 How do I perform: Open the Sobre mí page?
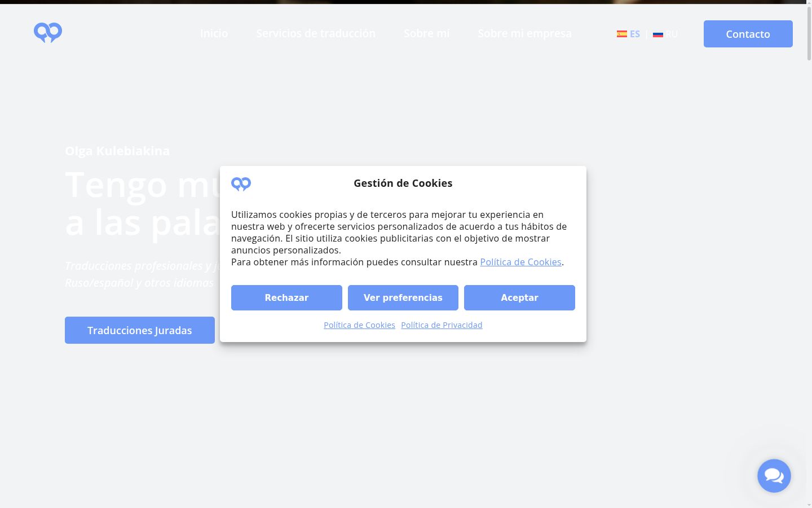point(427,33)
